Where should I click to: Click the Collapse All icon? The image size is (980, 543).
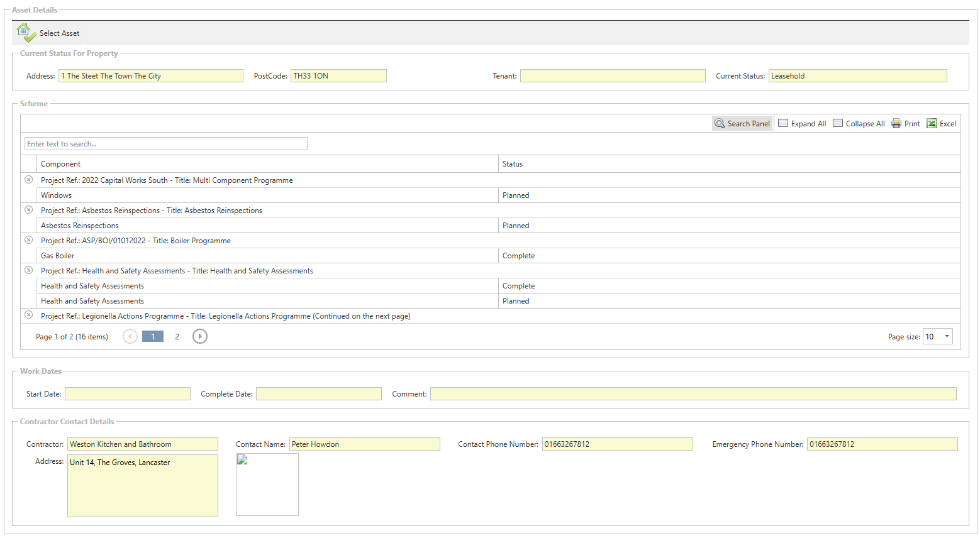[838, 124]
